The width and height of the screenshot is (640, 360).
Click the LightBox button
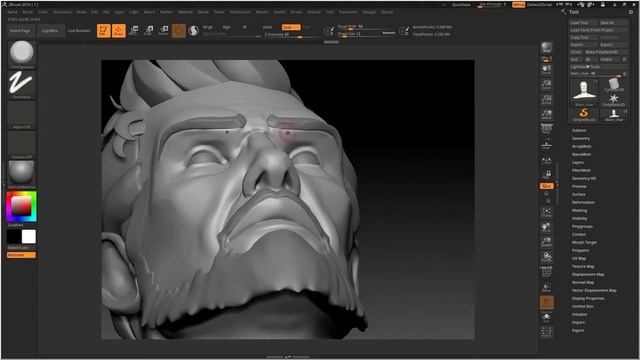(50, 31)
